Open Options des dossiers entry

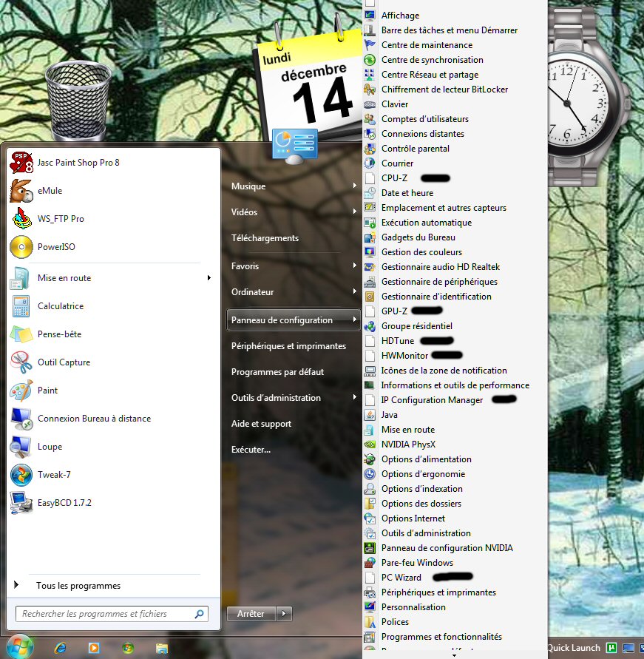tap(421, 504)
